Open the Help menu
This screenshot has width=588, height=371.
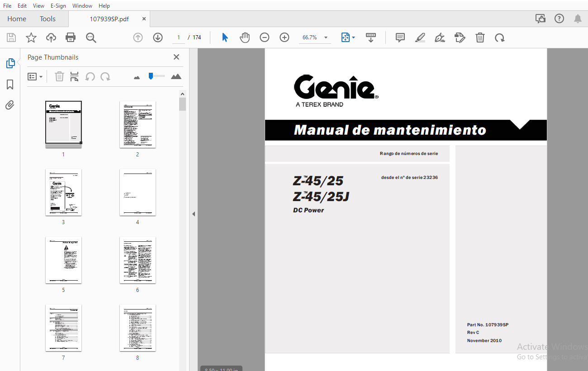tap(104, 5)
